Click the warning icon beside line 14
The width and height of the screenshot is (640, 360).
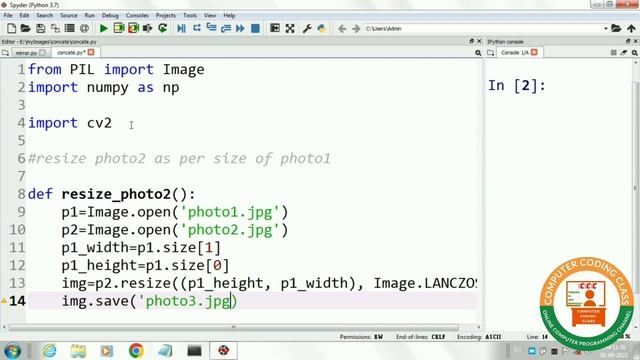[x=4, y=301]
